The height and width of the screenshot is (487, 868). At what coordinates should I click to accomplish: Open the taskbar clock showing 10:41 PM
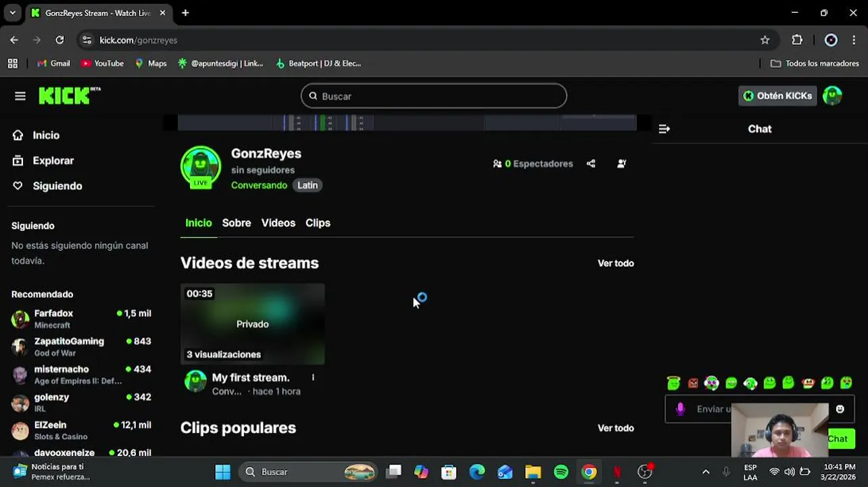point(838,472)
